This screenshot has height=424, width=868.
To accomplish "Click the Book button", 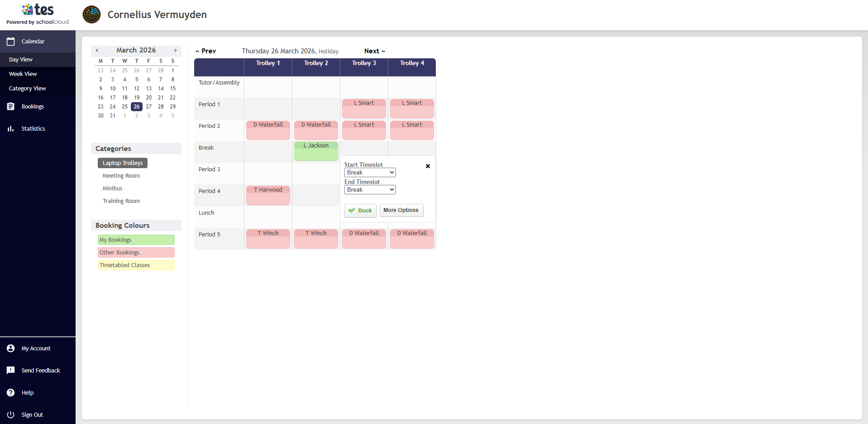I will point(360,211).
